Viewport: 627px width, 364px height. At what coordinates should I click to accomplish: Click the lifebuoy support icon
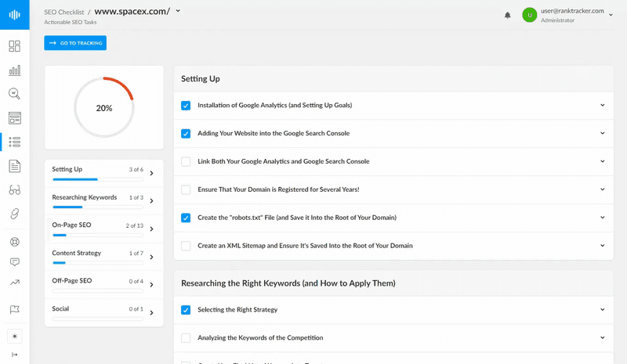(x=14, y=242)
